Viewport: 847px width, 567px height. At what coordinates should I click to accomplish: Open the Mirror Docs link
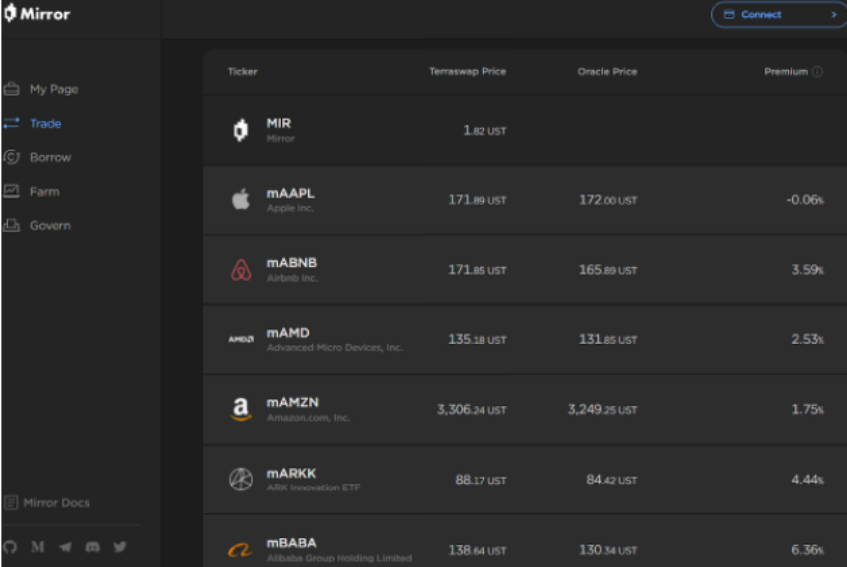(x=56, y=503)
